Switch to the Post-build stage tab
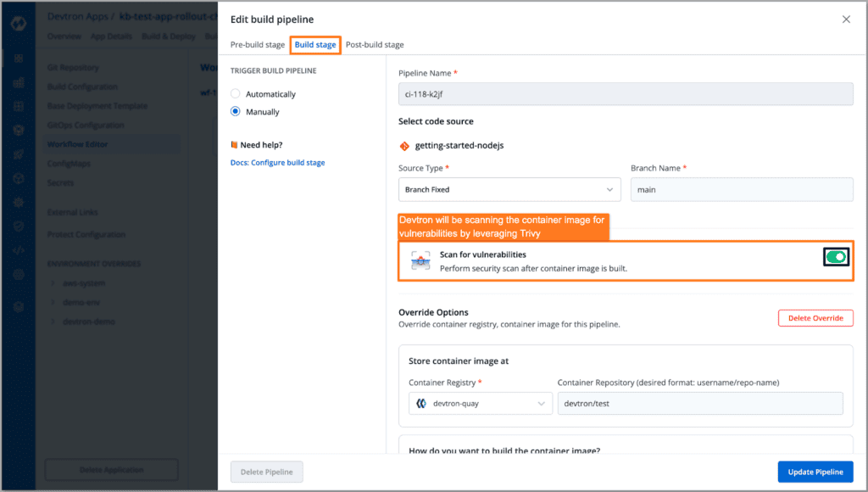This screenshot has width=868, height=492. pos(374,45)
